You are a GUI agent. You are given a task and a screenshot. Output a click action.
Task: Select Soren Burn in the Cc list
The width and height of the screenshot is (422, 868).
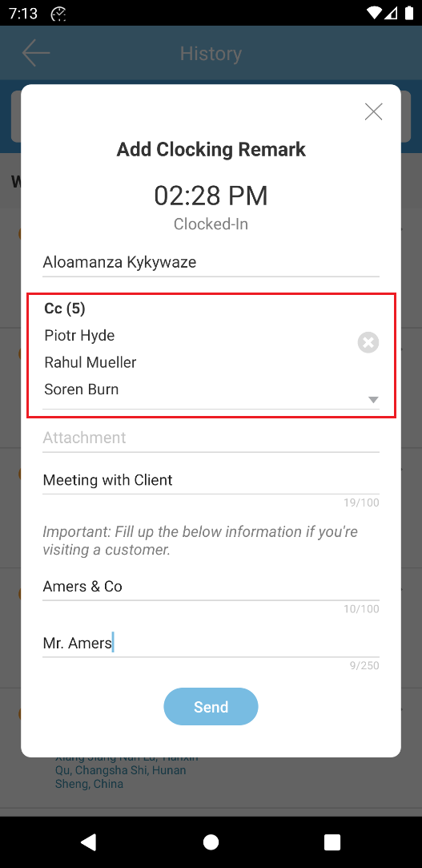82,390
